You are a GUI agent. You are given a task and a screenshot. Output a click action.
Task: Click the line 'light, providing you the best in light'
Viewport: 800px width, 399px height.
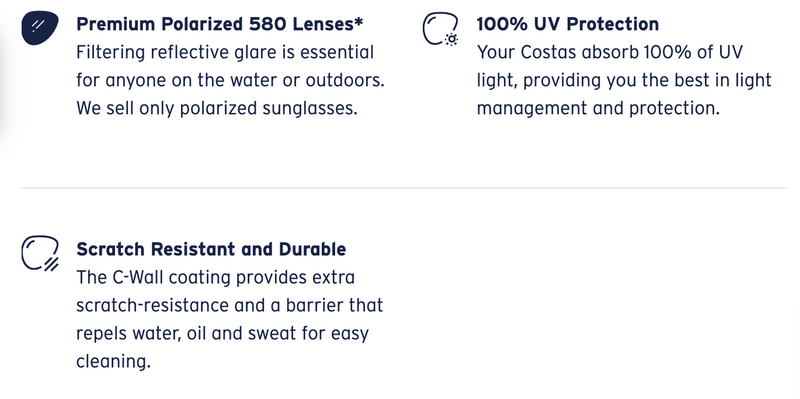(624, 81)
